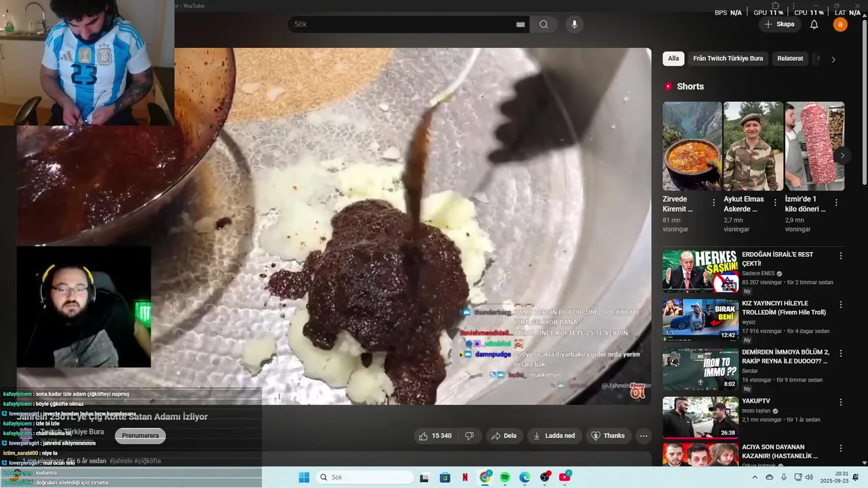Viewport: 868px width, 488px height.
Task: Share video using Dela button
Action: pyautogui.click(x=504, y=436)
